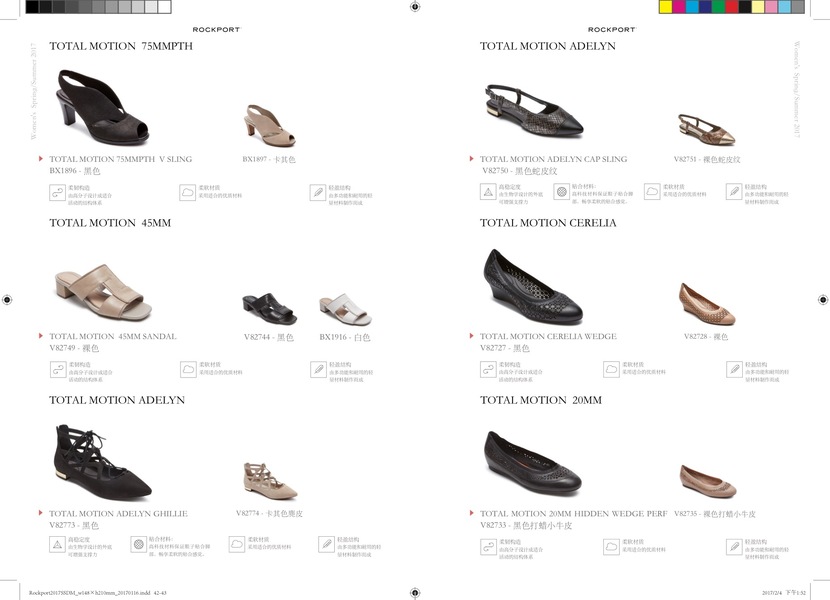Select the cloud icon under 45MM Sandal

(188, 369)
